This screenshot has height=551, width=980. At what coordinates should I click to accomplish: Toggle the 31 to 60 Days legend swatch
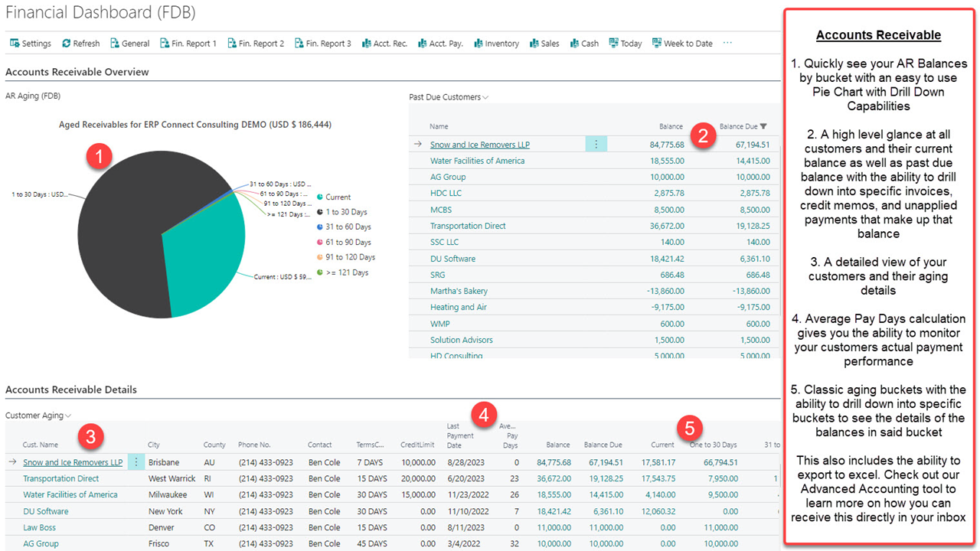tap(320, 227)
